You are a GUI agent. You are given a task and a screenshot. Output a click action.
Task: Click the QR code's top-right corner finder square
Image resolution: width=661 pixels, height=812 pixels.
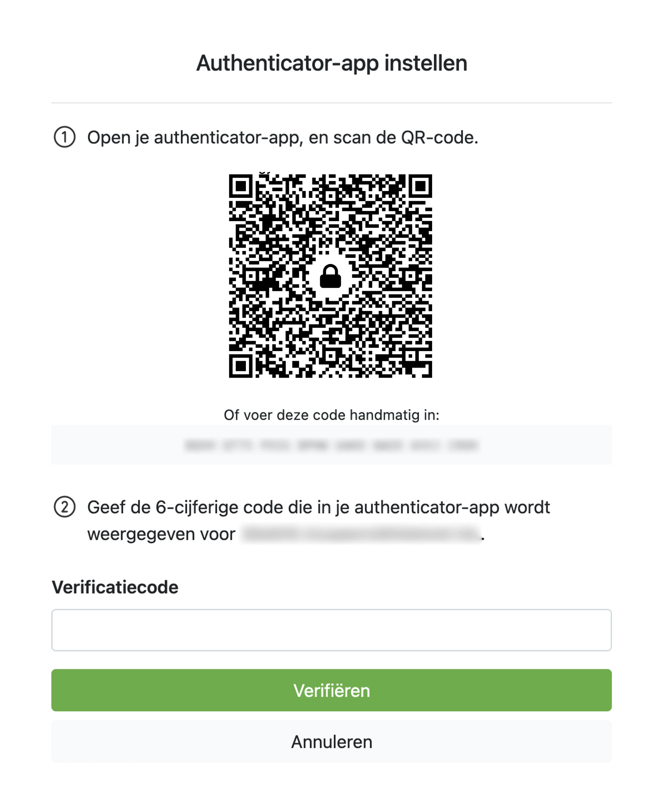tap(420, 186)
